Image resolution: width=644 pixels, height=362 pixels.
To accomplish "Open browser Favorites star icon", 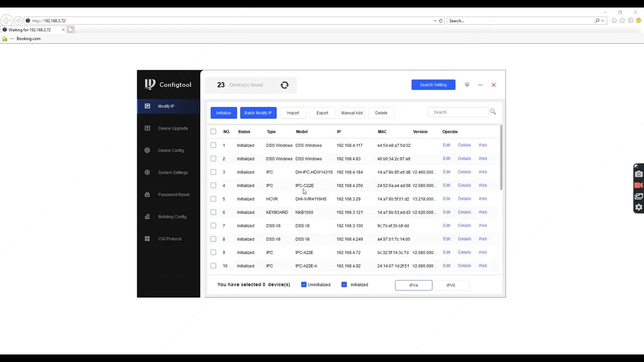I will click(x=622, y=21).
